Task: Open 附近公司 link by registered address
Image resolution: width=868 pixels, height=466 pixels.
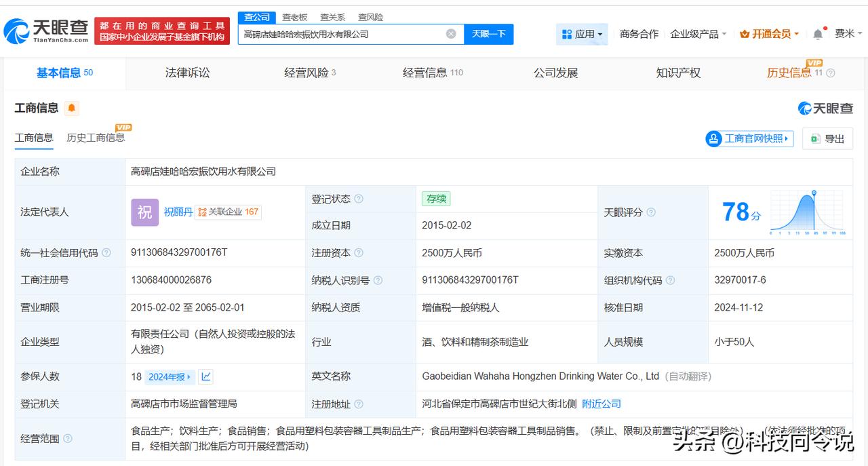Action: coord(601,404)
